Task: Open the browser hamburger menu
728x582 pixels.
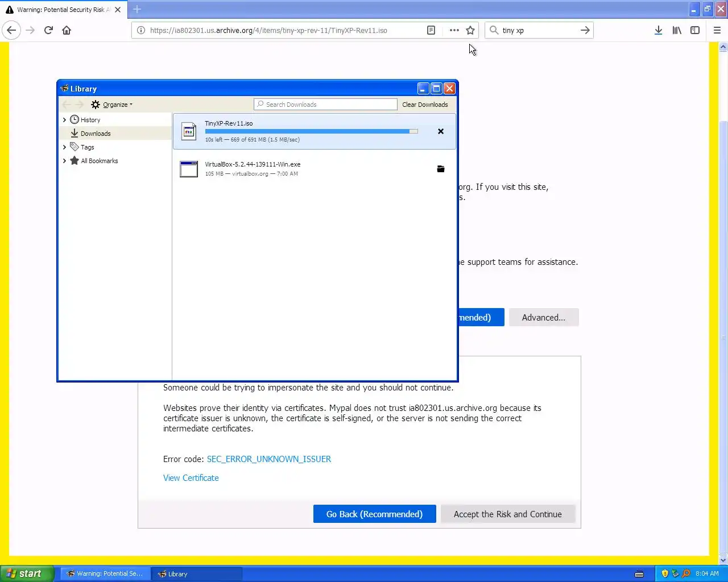Action: (717, 30)
